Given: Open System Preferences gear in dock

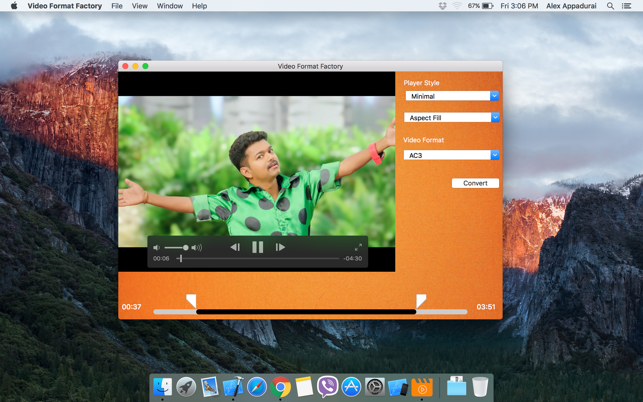Looking at the screenshot, I should (375, 387).
